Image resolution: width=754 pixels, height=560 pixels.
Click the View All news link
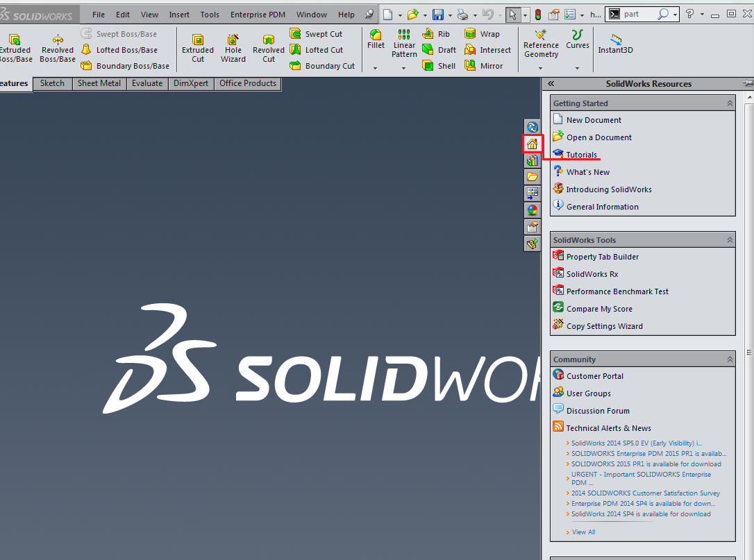pos(583,532)
